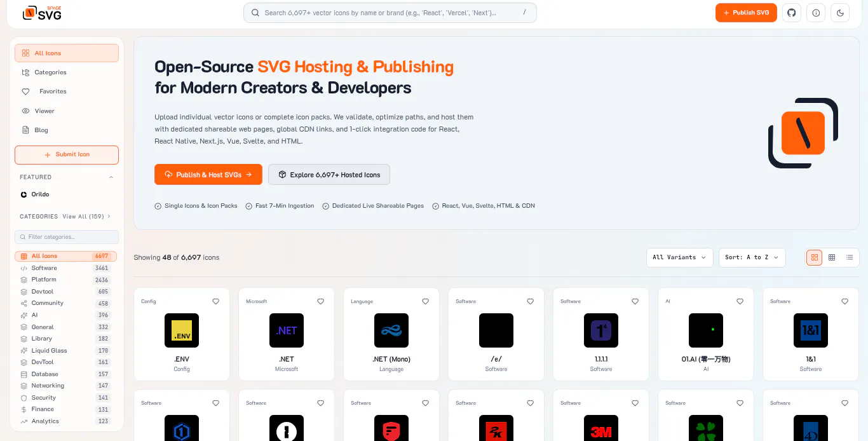Switch to list view
This screenshot has height=441, width=868.
pos(850,257)
